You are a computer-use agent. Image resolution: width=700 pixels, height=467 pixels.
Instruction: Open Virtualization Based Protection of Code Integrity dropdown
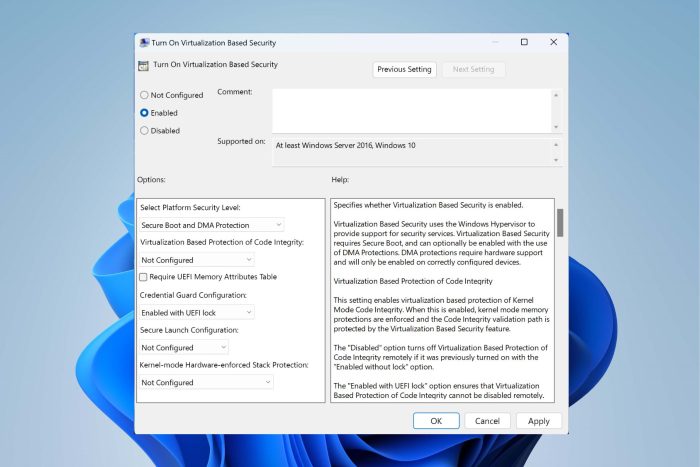(197, 260)
